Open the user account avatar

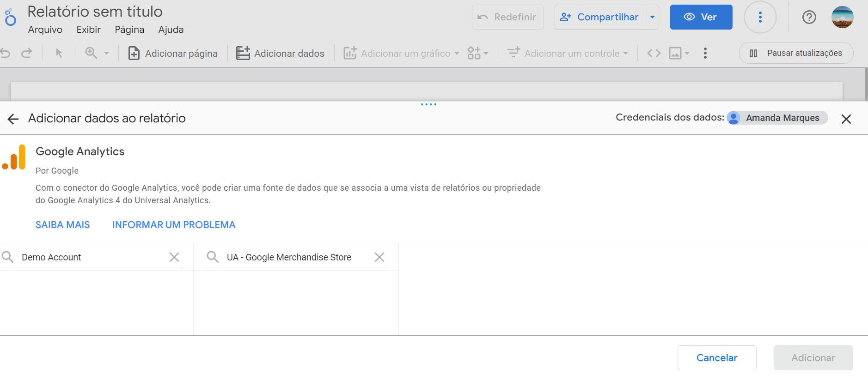(843, 17)
